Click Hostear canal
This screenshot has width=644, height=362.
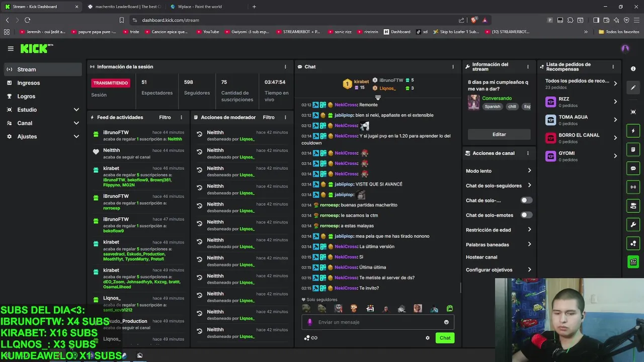(481, 257)
